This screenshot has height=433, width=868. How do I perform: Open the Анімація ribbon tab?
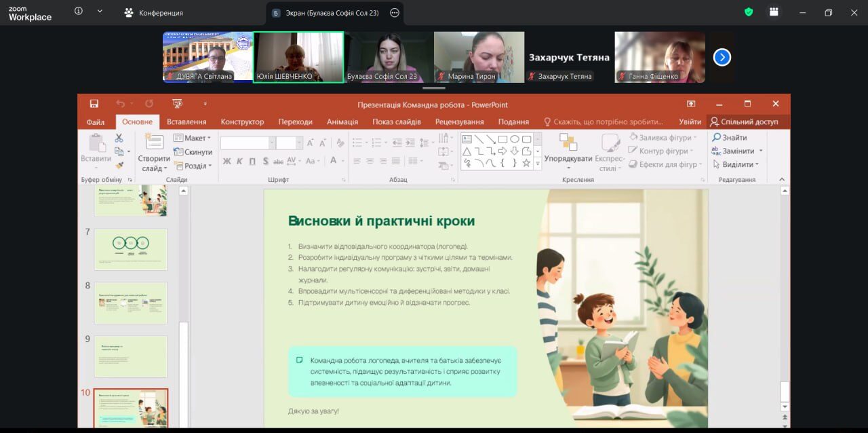[342, 121]
